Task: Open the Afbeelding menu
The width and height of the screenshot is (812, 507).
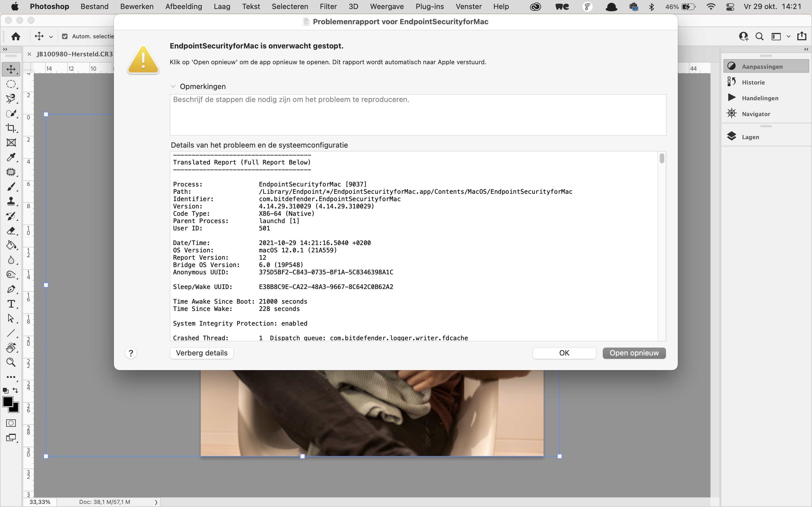Action: [183, 6]
